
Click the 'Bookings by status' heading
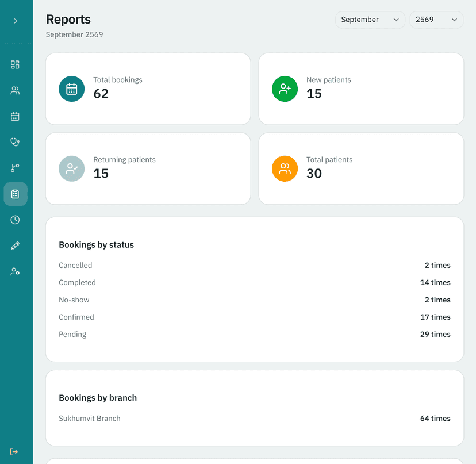coord(96,245)
